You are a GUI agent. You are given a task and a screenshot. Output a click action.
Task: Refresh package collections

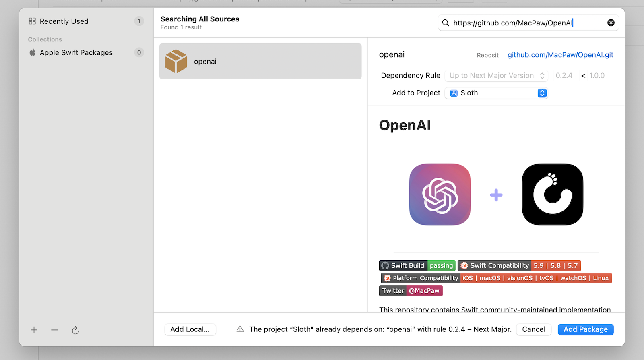pyautogui.click(x=75, y=330)
